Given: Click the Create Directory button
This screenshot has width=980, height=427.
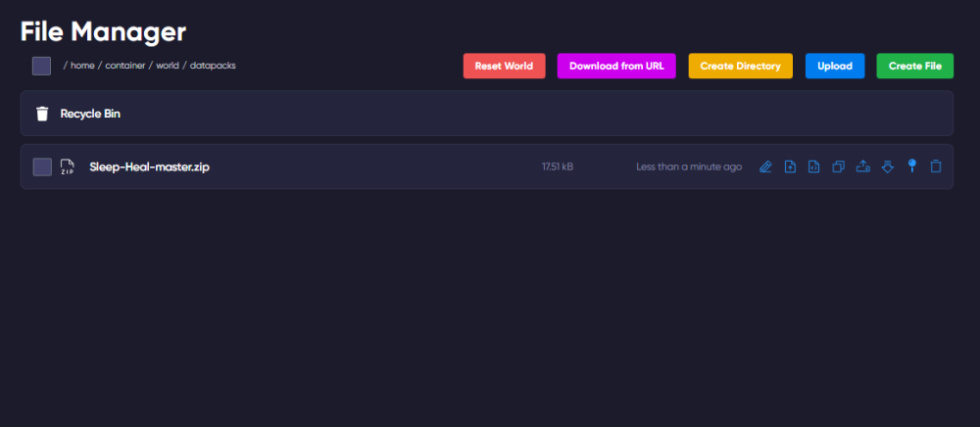Looking at the screenshot, I should (740, 66).
